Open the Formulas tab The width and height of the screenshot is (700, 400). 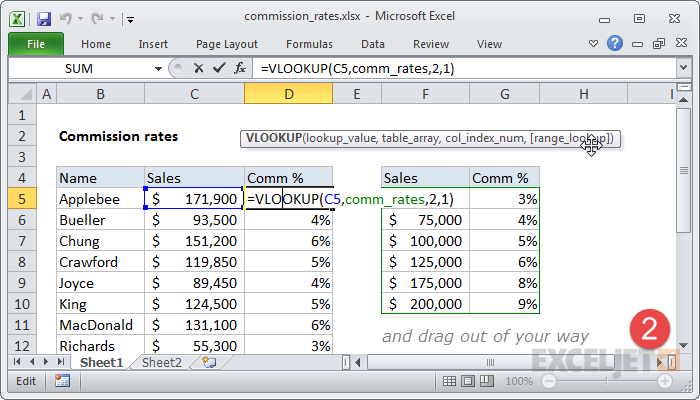point(309,44)
